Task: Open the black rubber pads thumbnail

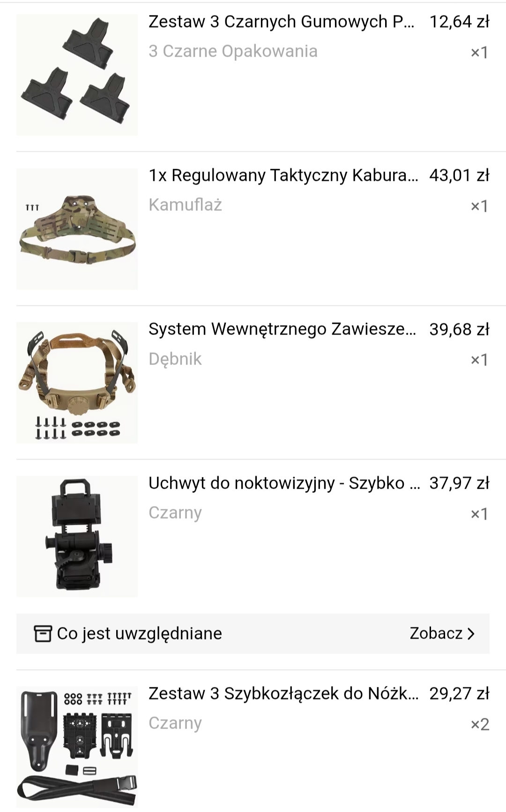Action: (x=77, y=75)
